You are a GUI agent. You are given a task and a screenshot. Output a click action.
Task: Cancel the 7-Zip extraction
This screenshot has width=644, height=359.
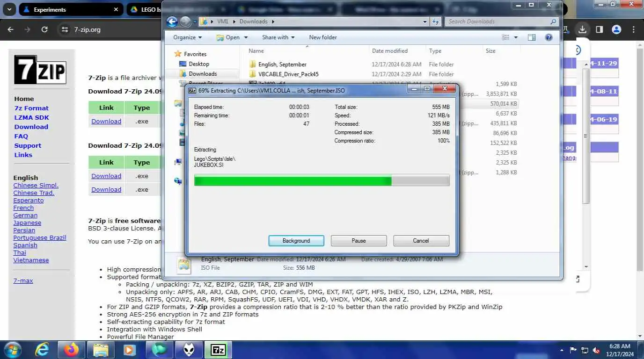421,241
